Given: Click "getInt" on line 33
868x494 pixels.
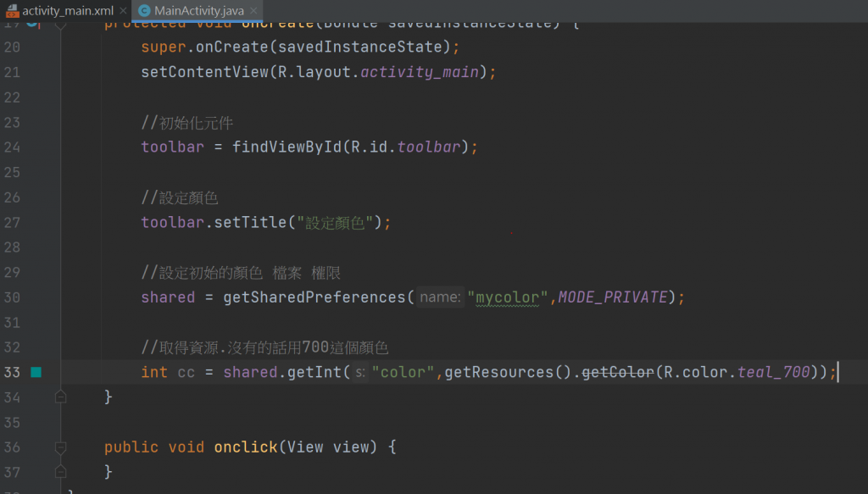Looking at the screenshot, I should pos(314,372).
